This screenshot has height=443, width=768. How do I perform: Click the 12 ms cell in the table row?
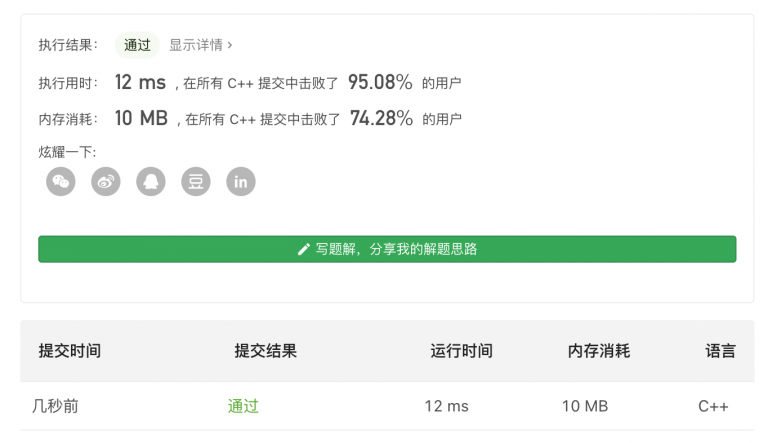[x=446, y=406]
